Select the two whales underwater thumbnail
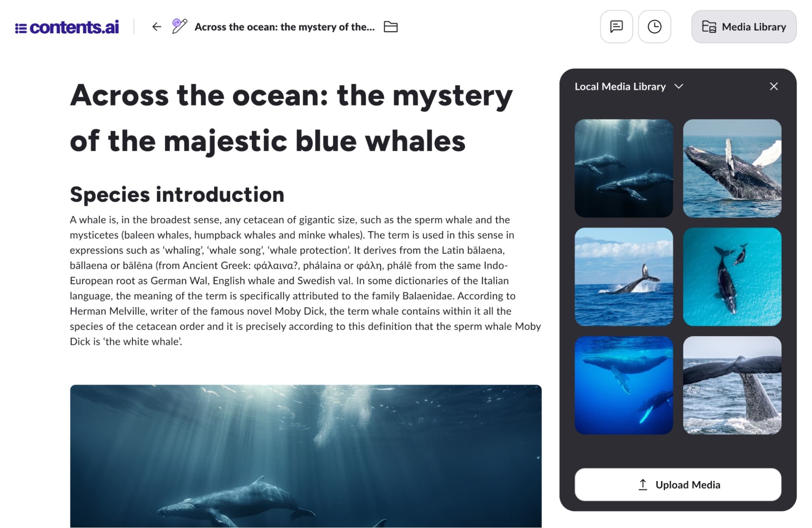The image size is (812, 528). [624, 168]
